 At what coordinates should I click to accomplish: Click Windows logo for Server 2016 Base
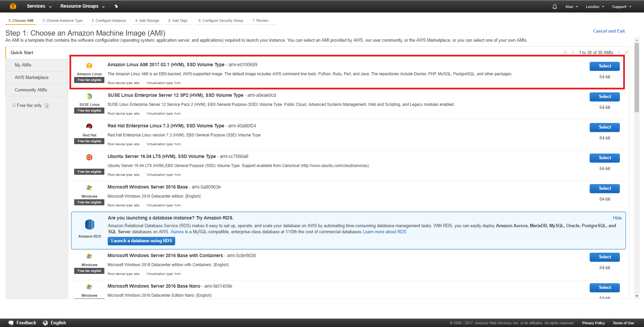point(89,188)
